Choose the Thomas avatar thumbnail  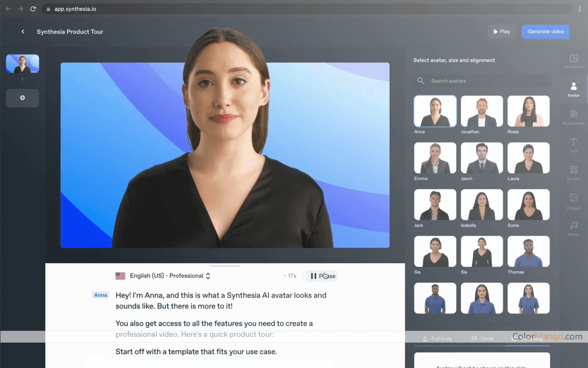coord(528,252)
